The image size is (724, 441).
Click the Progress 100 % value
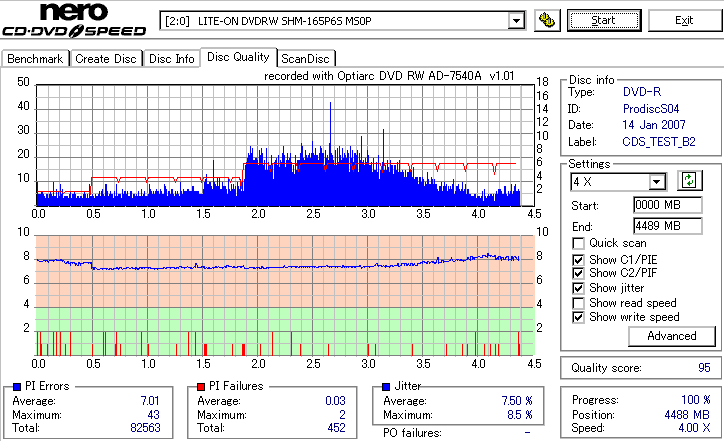click(x=695, y=400)
